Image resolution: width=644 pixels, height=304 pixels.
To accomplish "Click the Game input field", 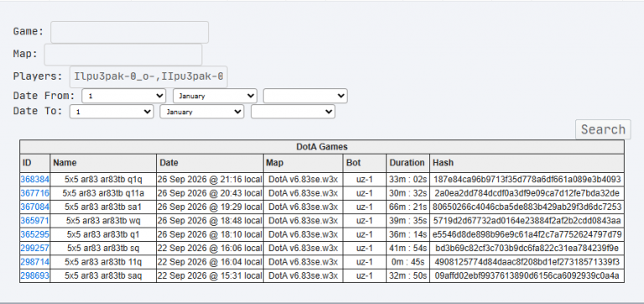I will [x=129, y=32].
